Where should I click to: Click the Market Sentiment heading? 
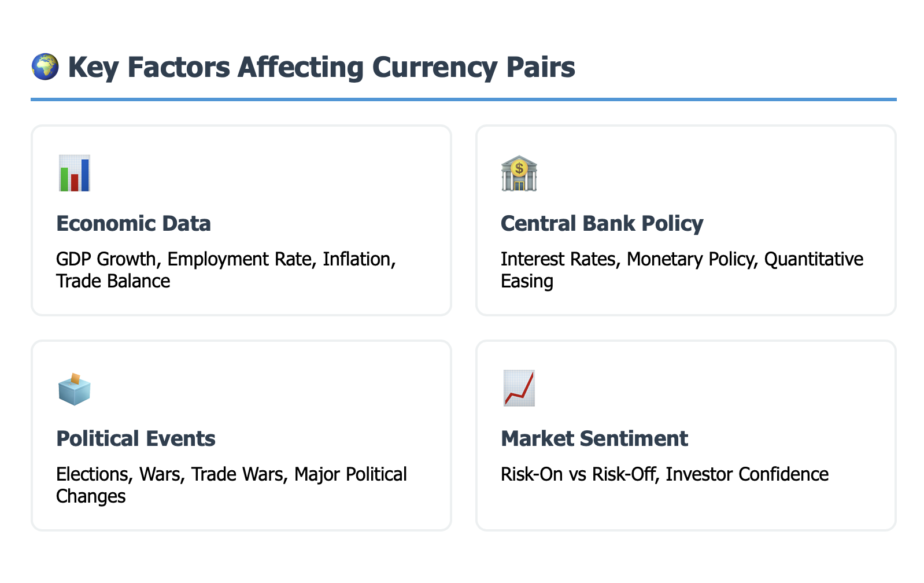(594, 439)
